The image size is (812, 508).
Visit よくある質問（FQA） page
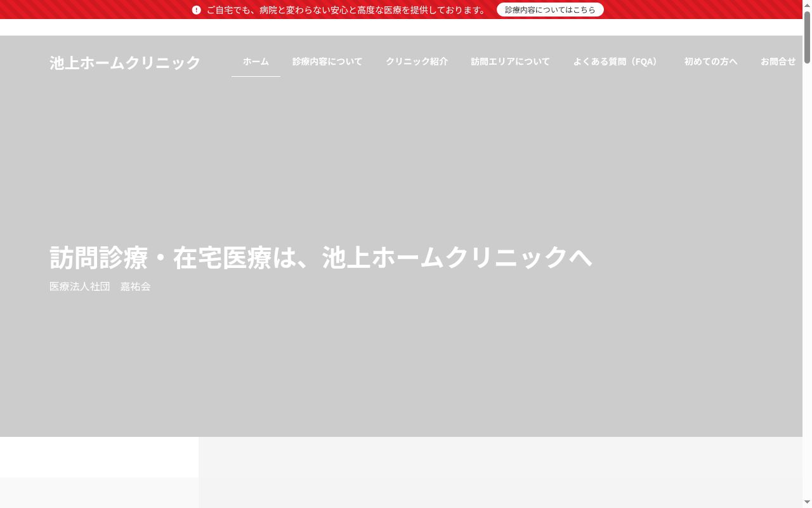[x=617, y=62]
